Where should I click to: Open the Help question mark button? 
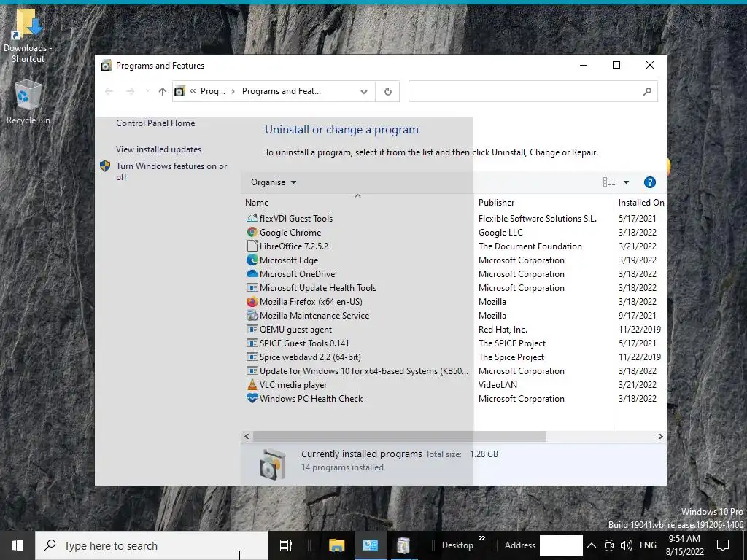649,182
